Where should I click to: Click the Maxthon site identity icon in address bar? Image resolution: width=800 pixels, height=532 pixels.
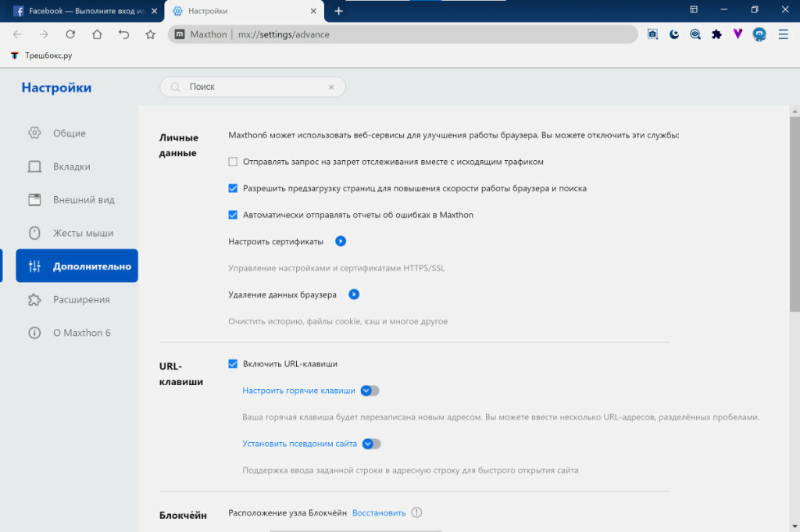(180, 34)
